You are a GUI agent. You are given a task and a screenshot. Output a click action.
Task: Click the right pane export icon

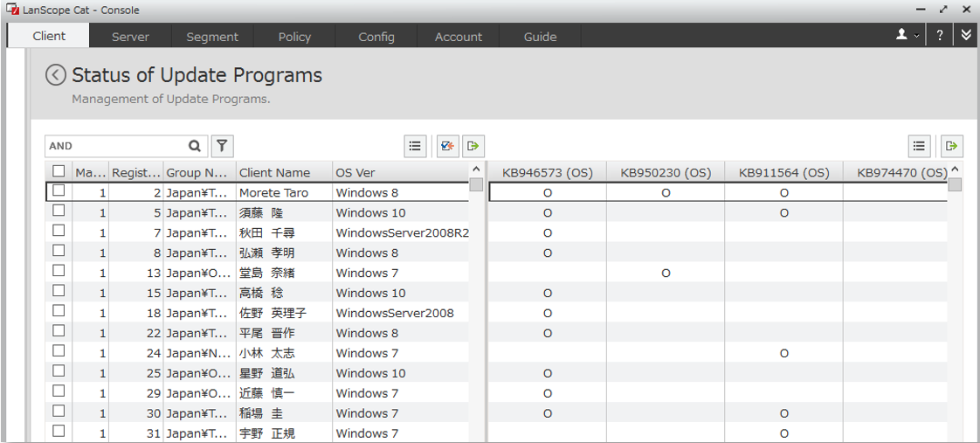952,146
